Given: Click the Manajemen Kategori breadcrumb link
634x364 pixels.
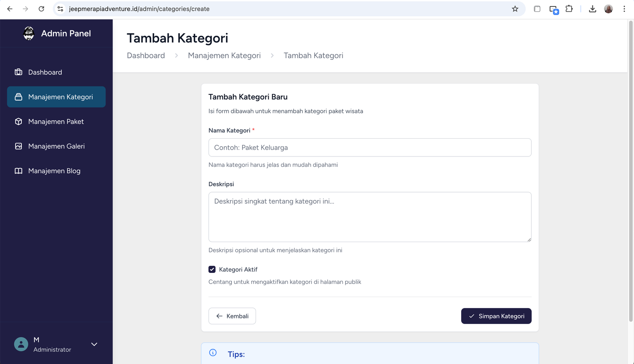Looking at the screenshot, I should click(224, 55).
